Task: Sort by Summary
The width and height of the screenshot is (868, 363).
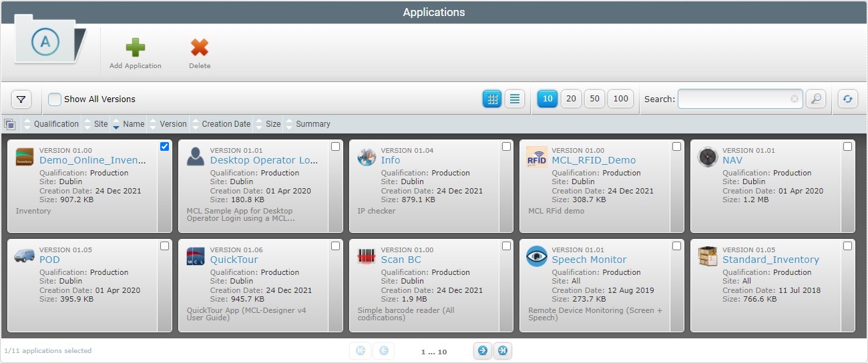Action: [x=313, y=124]
